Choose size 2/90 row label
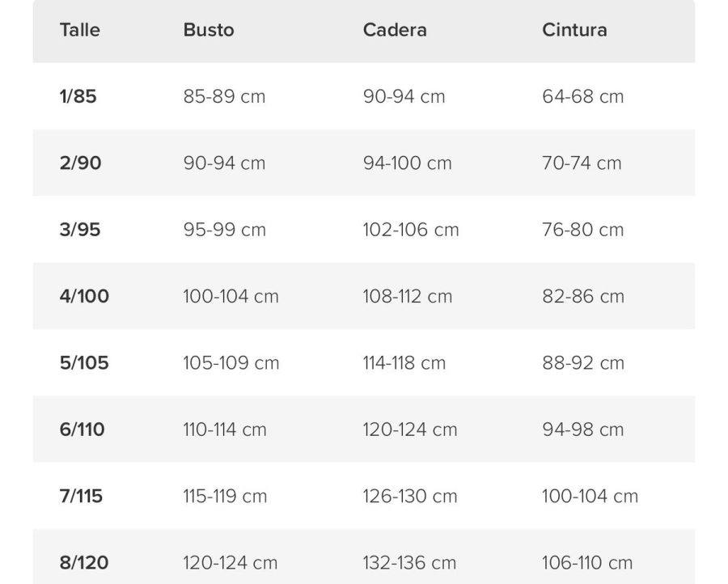 (x=80, y=163)
